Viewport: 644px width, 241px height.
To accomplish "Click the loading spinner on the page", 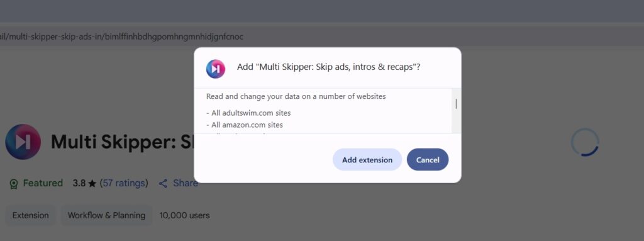I will [585, 142].
